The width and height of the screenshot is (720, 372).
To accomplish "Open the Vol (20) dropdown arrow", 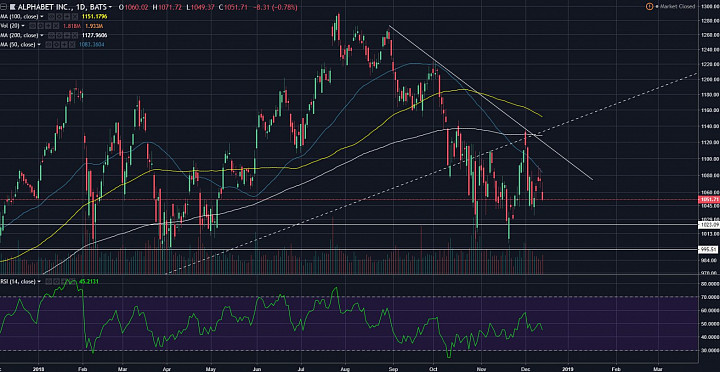I will pos(22,26).
